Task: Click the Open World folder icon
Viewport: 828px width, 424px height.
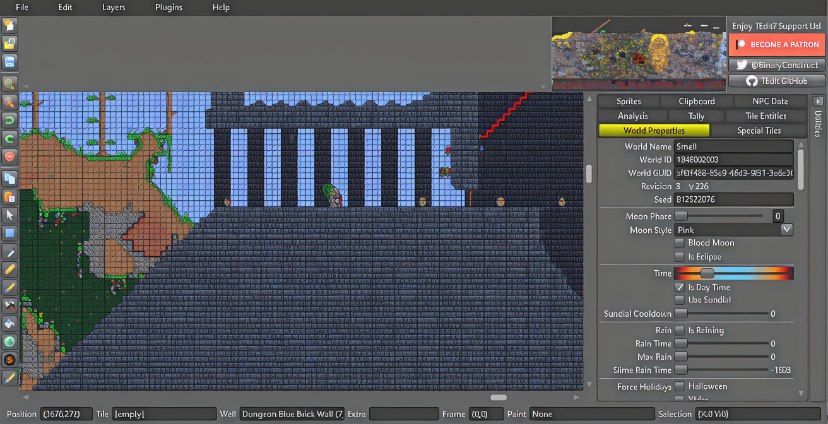Action: coord(10,43)
